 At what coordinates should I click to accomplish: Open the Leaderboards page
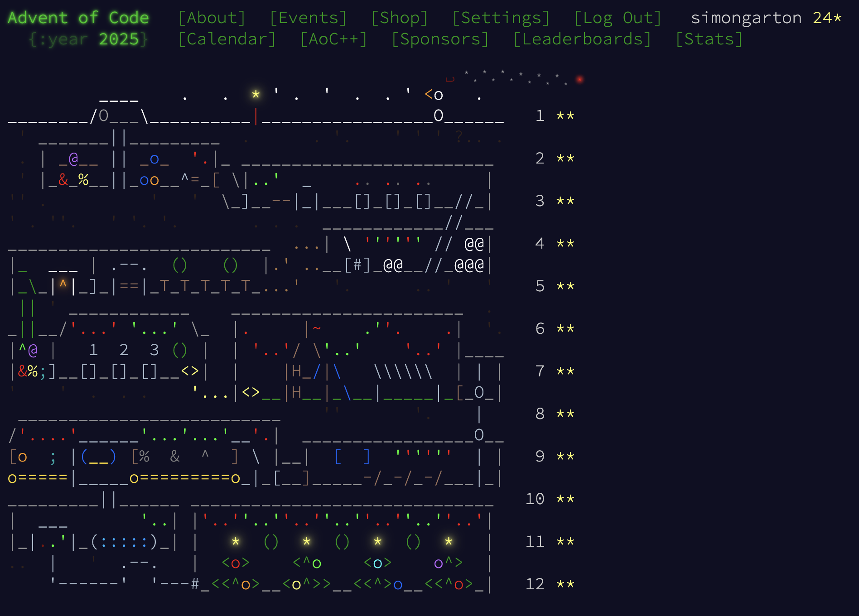(x=582, y=39)
